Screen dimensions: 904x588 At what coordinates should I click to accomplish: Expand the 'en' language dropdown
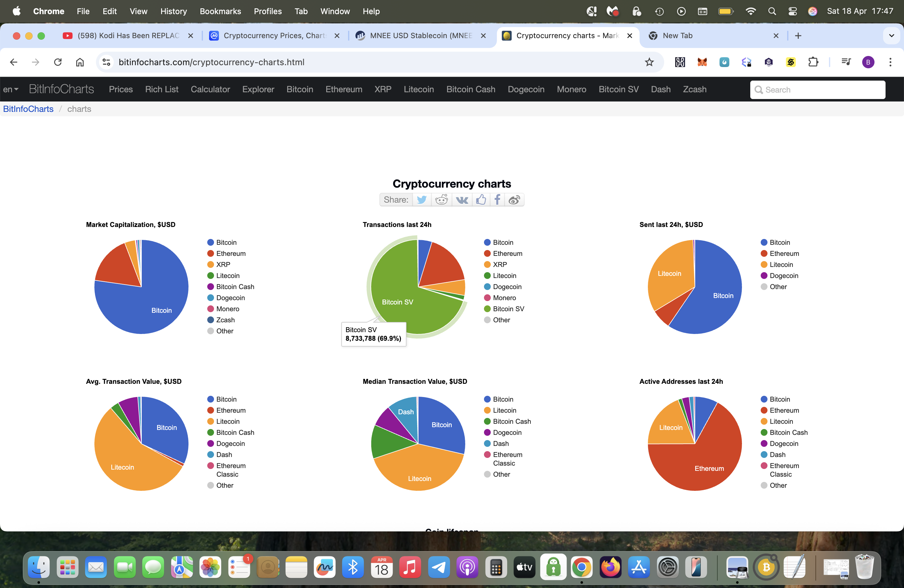11,89
